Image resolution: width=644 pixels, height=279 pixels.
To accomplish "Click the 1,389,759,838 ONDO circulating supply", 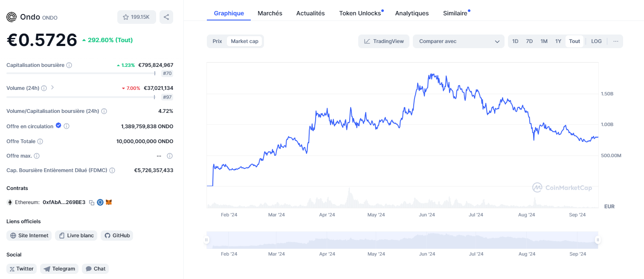I will 147,127.
